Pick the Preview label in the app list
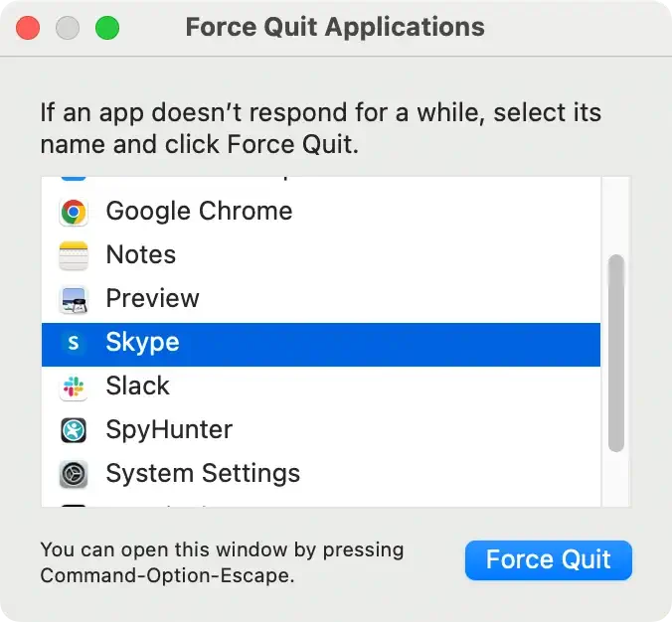 click(152, 298)
